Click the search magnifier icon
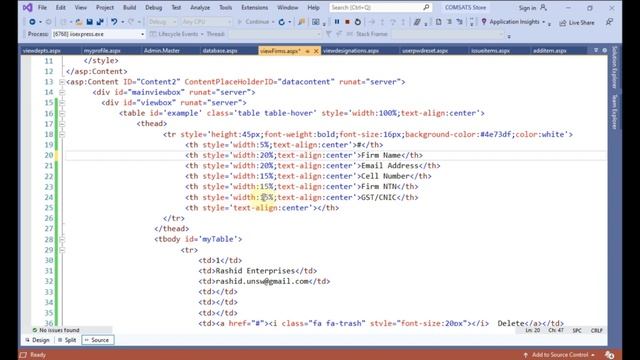640x360 pixels. 426,7
